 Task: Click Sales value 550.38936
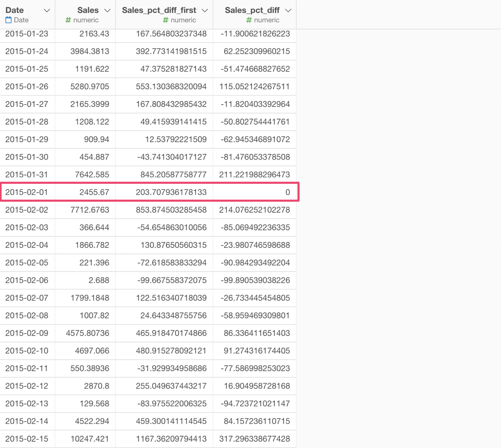coord(90,368)
